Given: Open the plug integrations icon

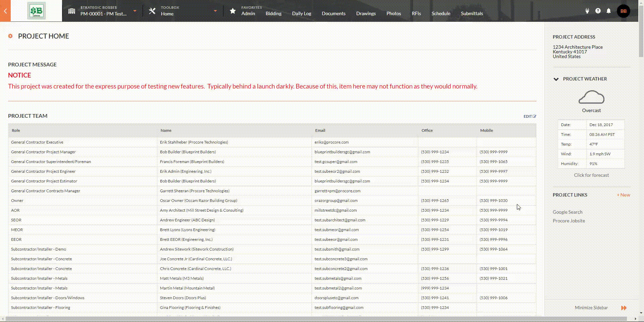Looking at the screenshot, I should 587,11.
